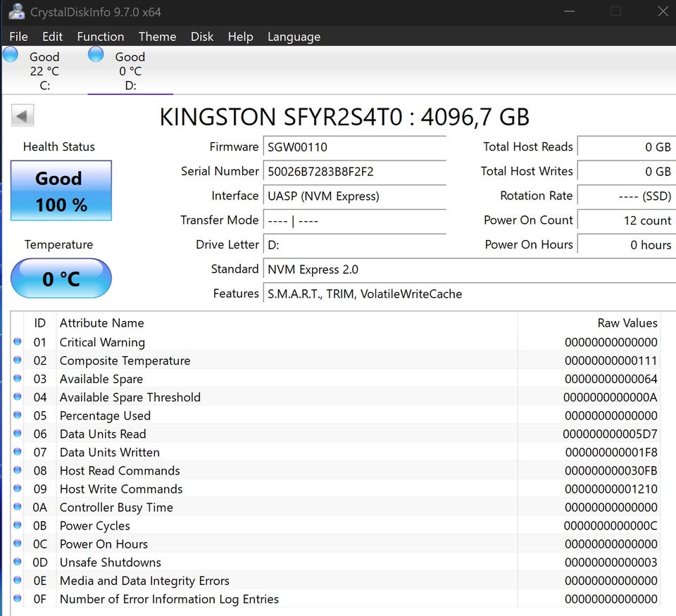Open the File menu
Image resolution: width=676 pixels, height=616 pixels.
click(19, 37)
